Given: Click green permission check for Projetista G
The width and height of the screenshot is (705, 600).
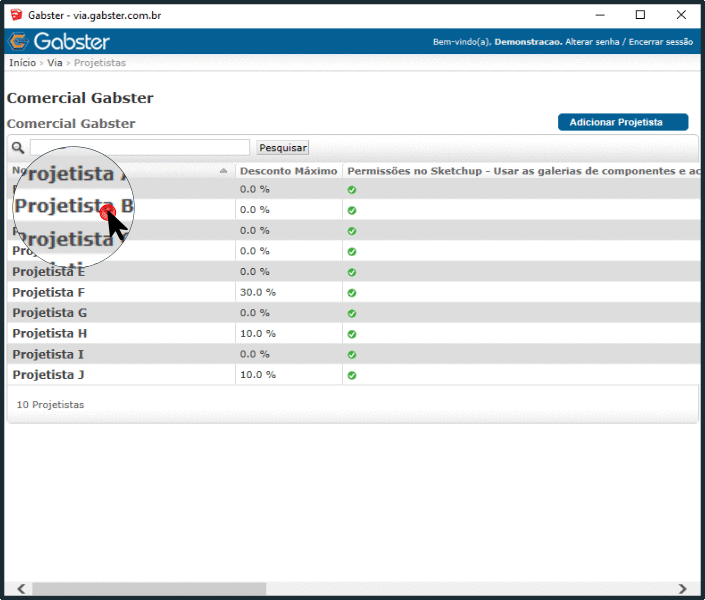Looking at the screenshot, I should (x=352, y=313).
